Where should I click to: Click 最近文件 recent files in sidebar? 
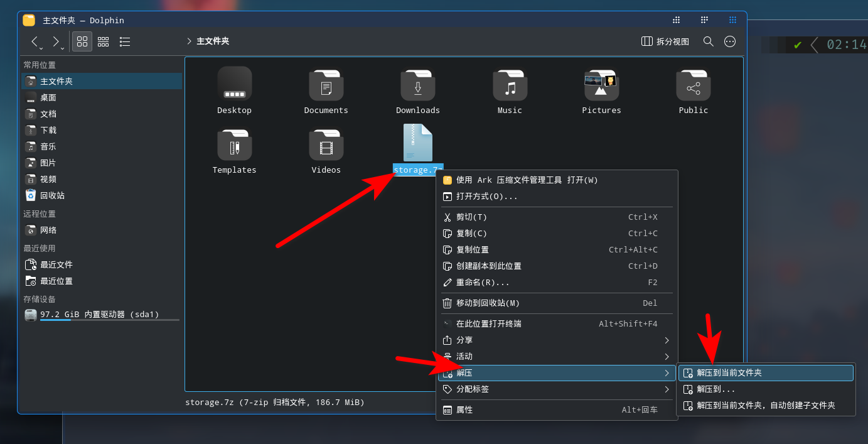click(52, 264)
